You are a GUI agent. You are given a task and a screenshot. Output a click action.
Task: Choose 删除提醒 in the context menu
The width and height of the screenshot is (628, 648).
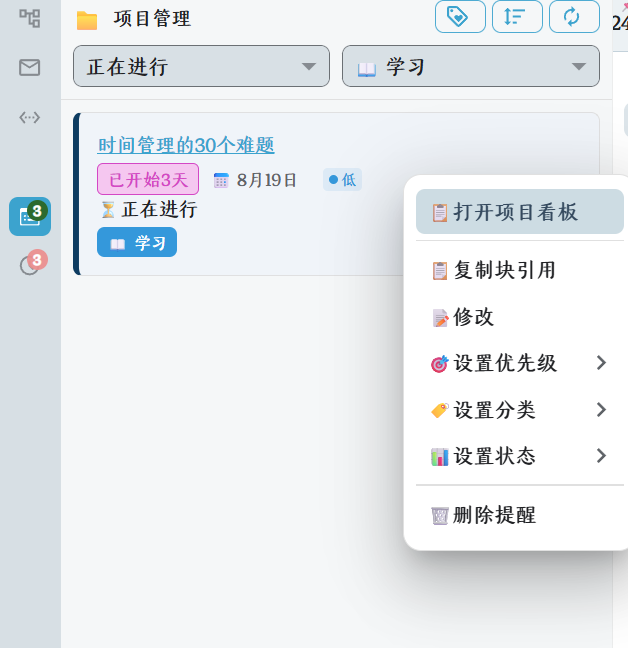pos(520,515)
